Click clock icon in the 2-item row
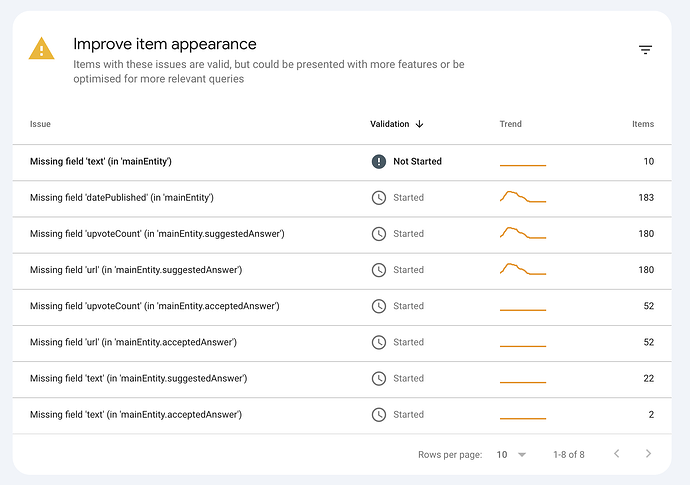 pyautogui.click(x=378, y=415)
